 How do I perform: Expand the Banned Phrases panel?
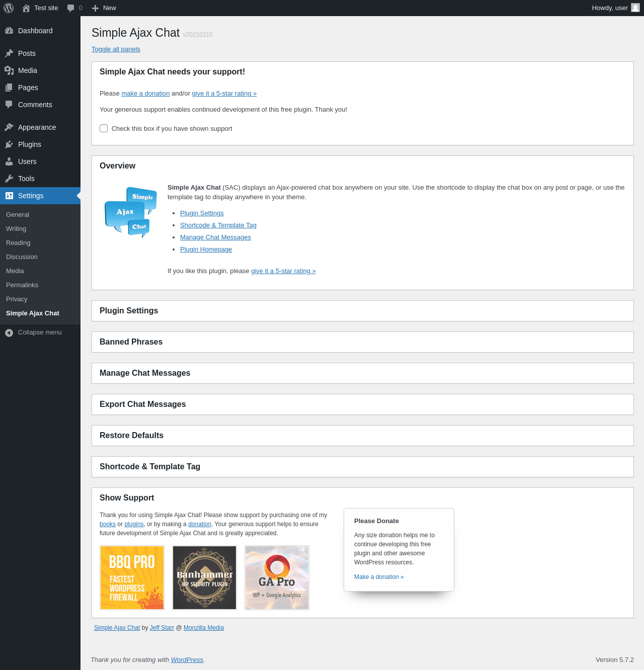(x=363, y=342)
